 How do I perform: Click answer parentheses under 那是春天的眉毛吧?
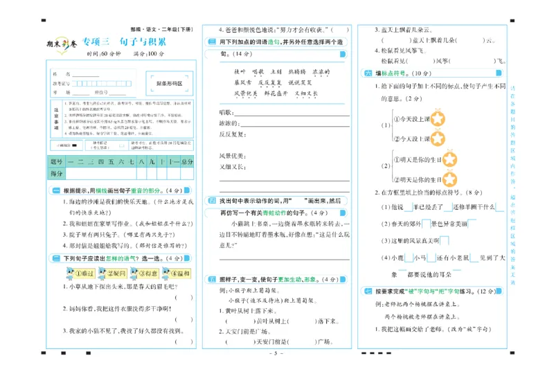click(x=184, y=298)
